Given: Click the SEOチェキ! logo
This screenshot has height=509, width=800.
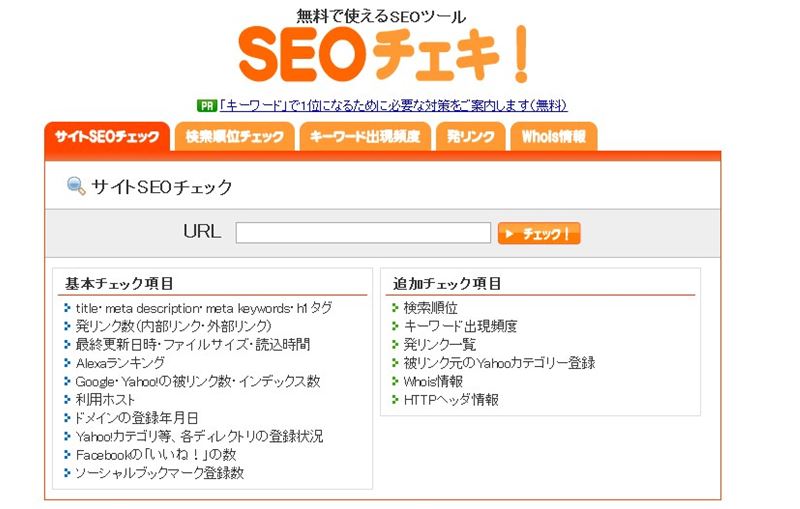Looking at the screenshot, I should [x=384, y=55].
